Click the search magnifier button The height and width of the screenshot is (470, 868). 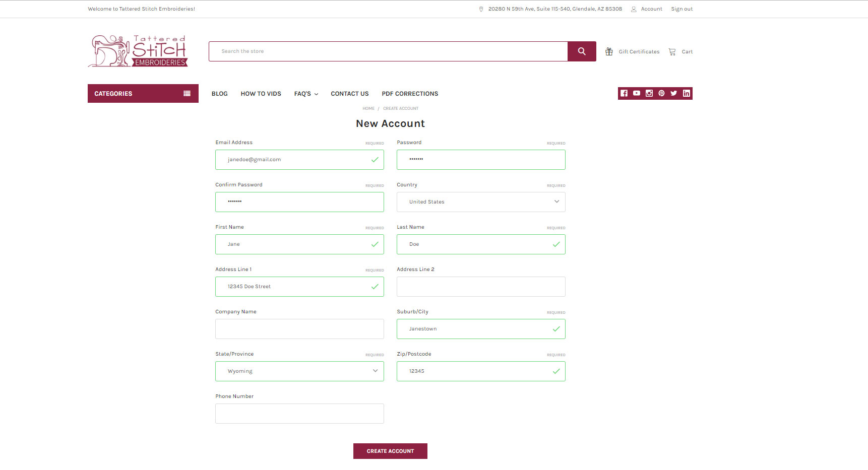[x=582, y=51]
